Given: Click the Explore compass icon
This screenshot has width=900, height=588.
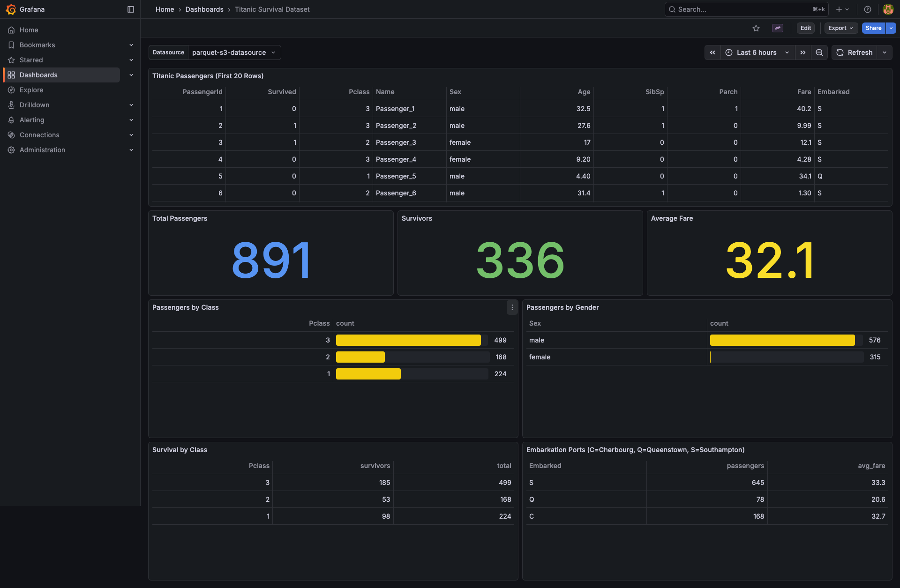Looking at the screenshot, I should (x=11, y=90).
